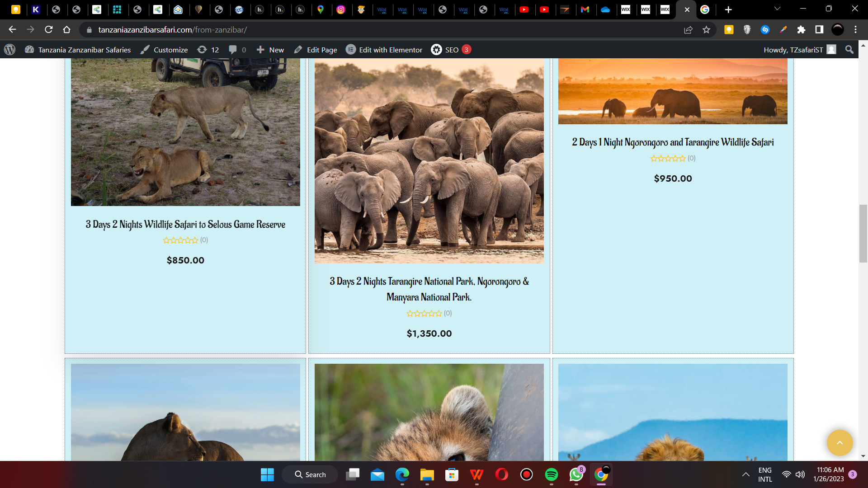This screenshot has width=868, height=488.
Task: Toggle the browser side panel icon
Action: click(x=819, y=30)
